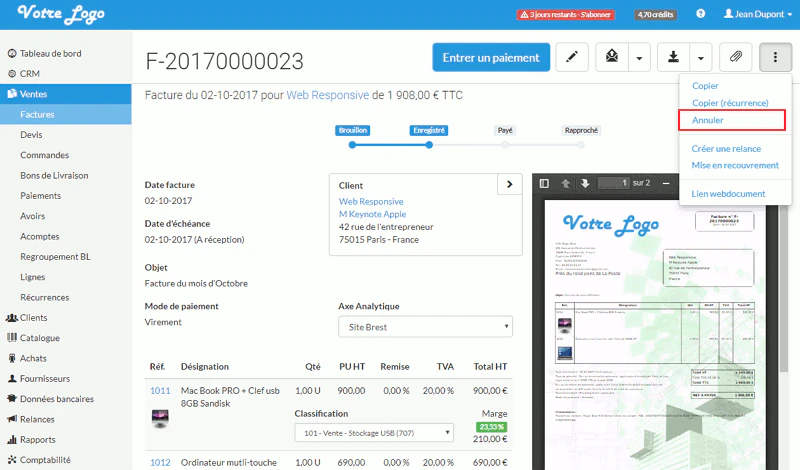
Task: Open the Classification 101 - Vente dropdown
Action: 374,433
